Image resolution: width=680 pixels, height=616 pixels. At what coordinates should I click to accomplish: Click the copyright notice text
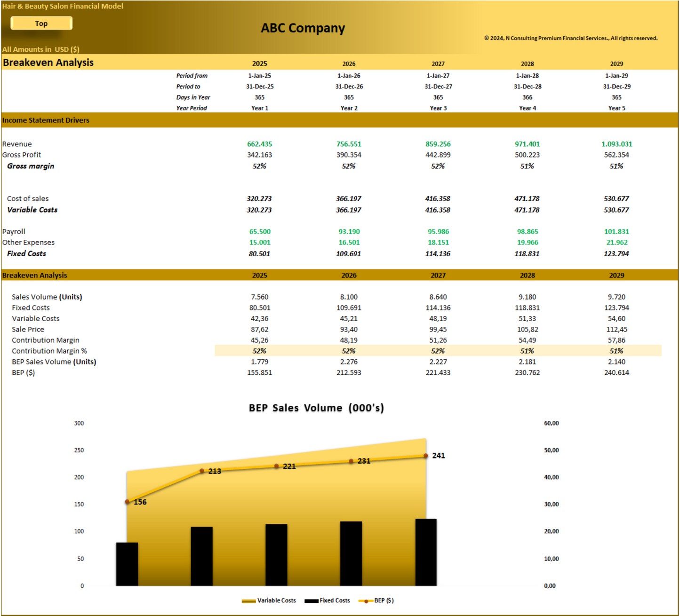[571, 38]
